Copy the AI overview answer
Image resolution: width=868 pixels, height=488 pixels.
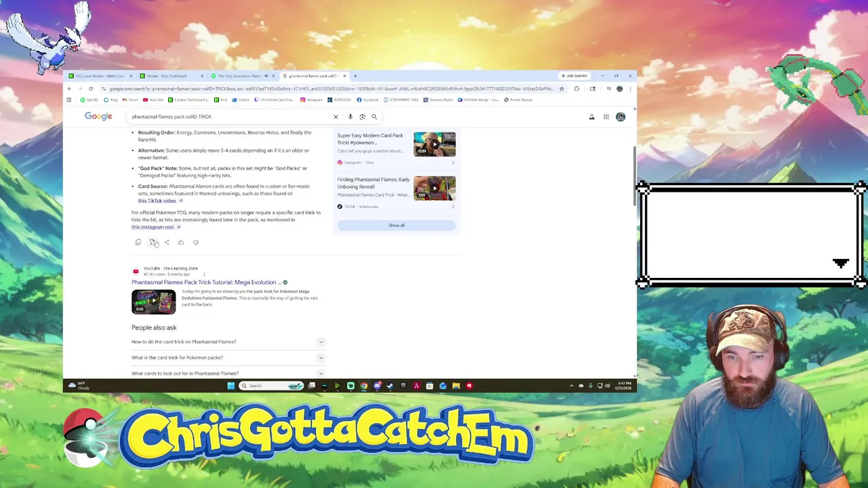(138, 242)
